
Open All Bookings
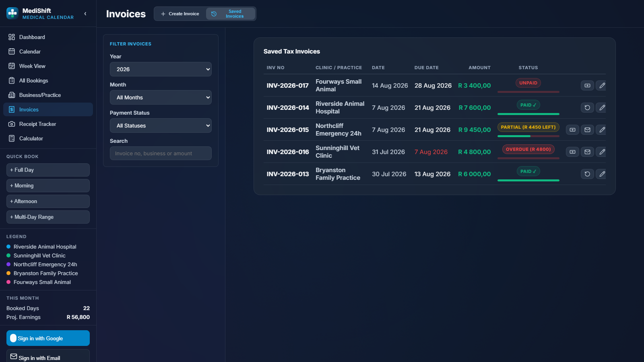coord(48,80)
